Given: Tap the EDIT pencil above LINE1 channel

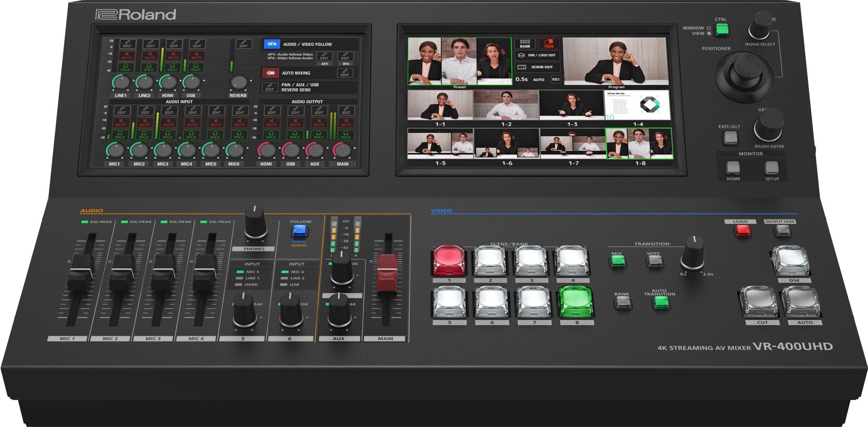Looking at the screenshot, I should point(127,44).
